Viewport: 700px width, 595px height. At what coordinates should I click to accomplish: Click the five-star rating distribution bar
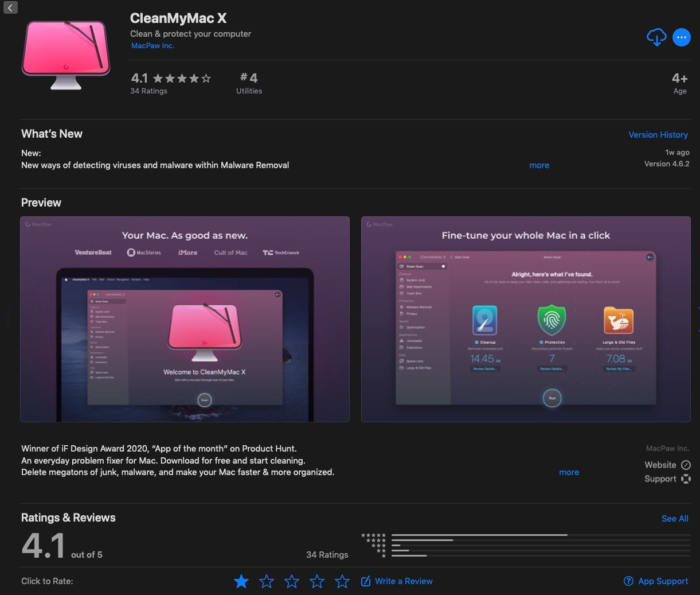541,535
